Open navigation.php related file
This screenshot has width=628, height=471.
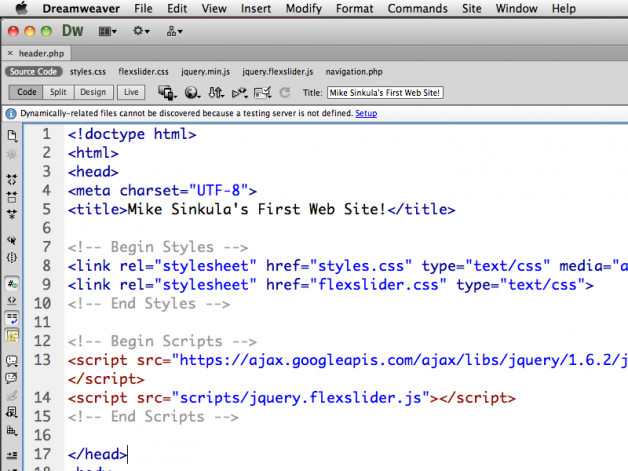[354, 72]
